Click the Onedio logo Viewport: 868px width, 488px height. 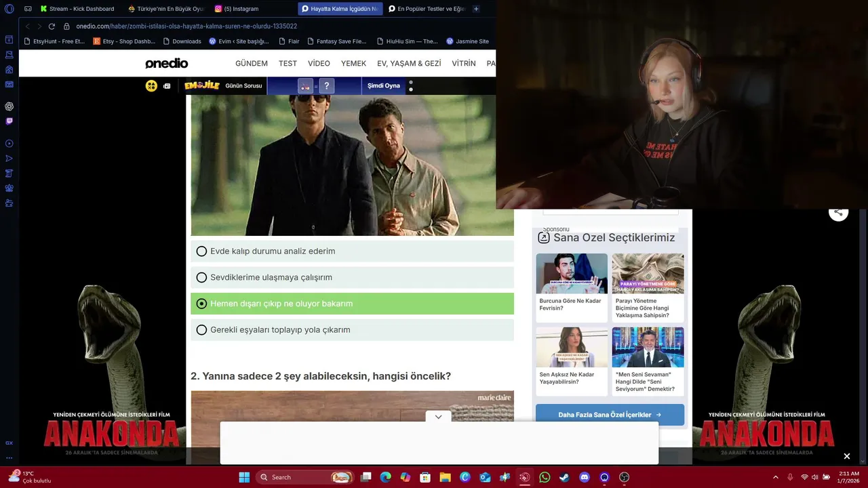[167, 64]
